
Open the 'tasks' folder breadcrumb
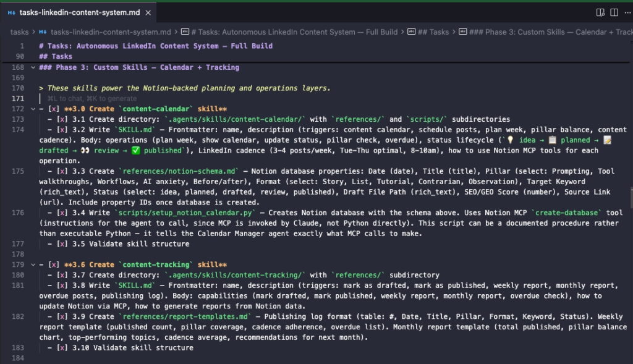tap(19, 32)
